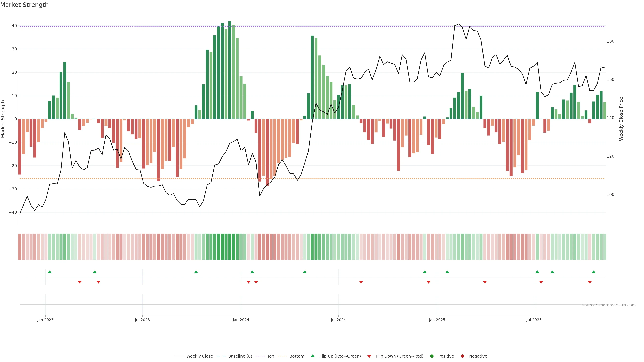
Task: Click the Jul 2024 x-axis label
Action: click(x=338, y=320)
